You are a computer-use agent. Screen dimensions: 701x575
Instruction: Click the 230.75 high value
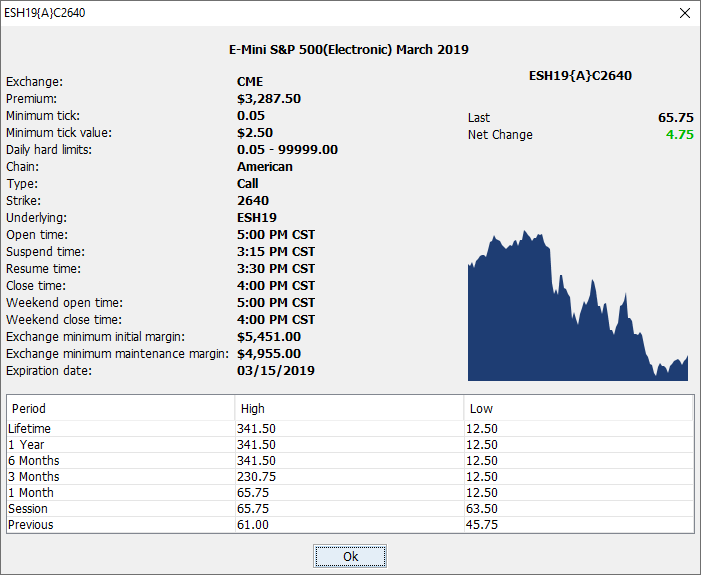256,477
